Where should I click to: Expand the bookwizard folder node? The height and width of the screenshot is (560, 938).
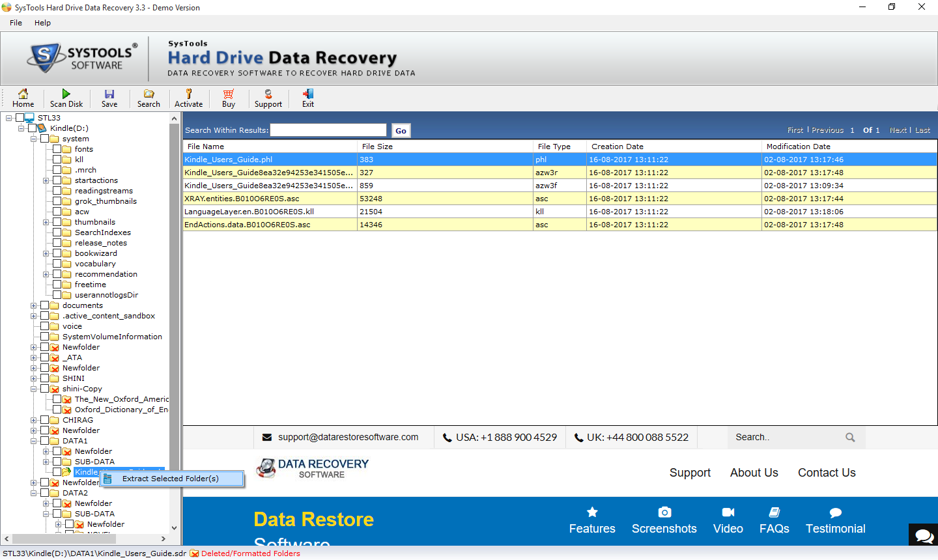click(46, 253)
